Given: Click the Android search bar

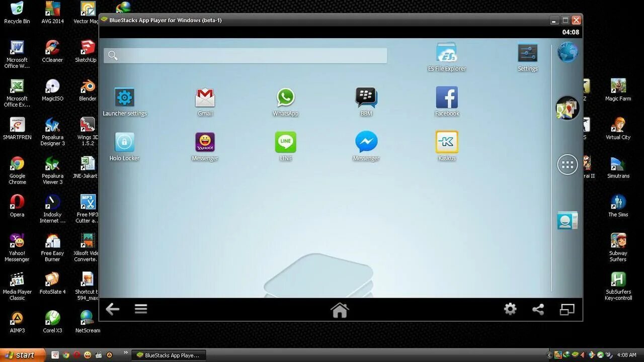Looking at the screenshot, I should 246,55.
